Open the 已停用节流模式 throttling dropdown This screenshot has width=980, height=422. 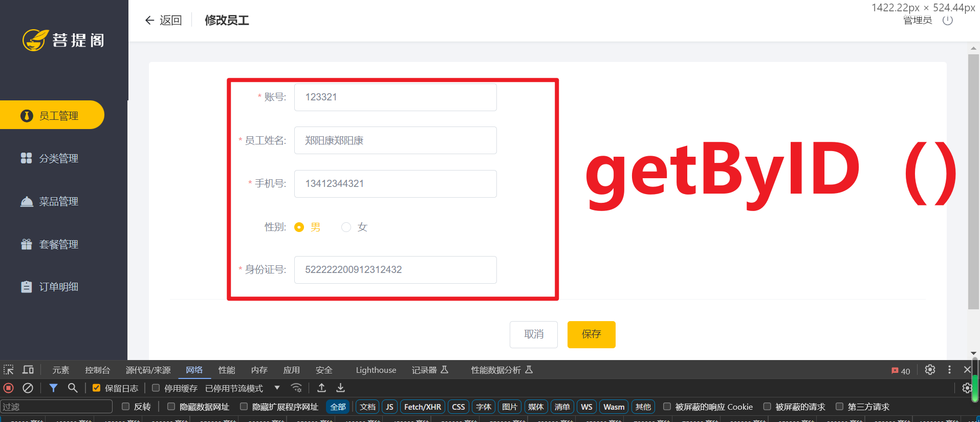point(243,388)
